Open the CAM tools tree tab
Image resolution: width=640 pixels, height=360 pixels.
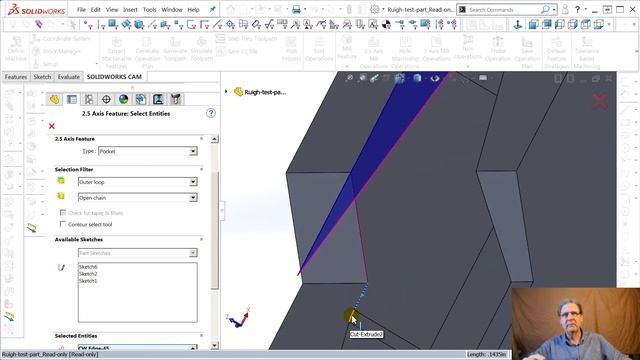pyautogui.click(x=176, y=99)
